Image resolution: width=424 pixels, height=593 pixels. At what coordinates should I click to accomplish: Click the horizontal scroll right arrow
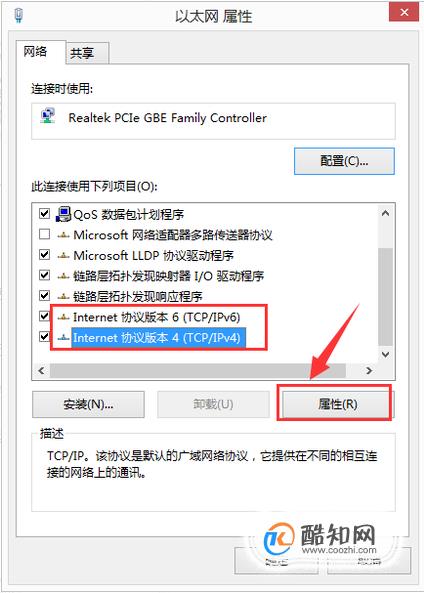pos(369,371)
